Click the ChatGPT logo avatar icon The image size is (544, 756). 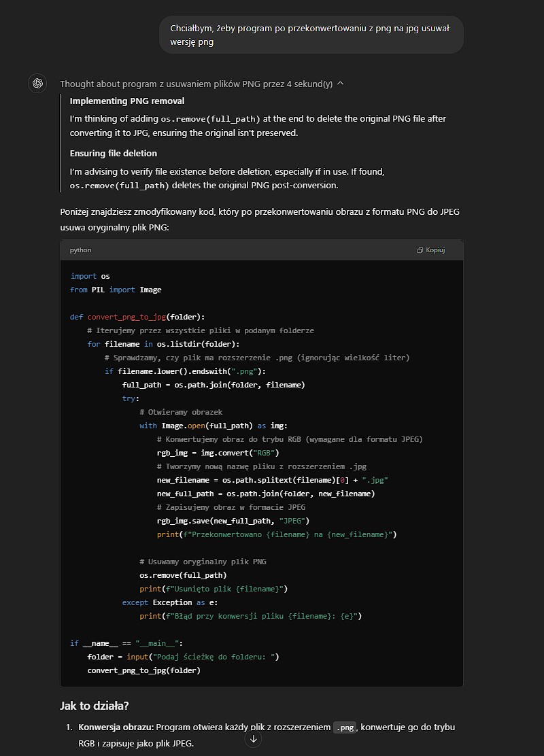[x=37, y=84]
